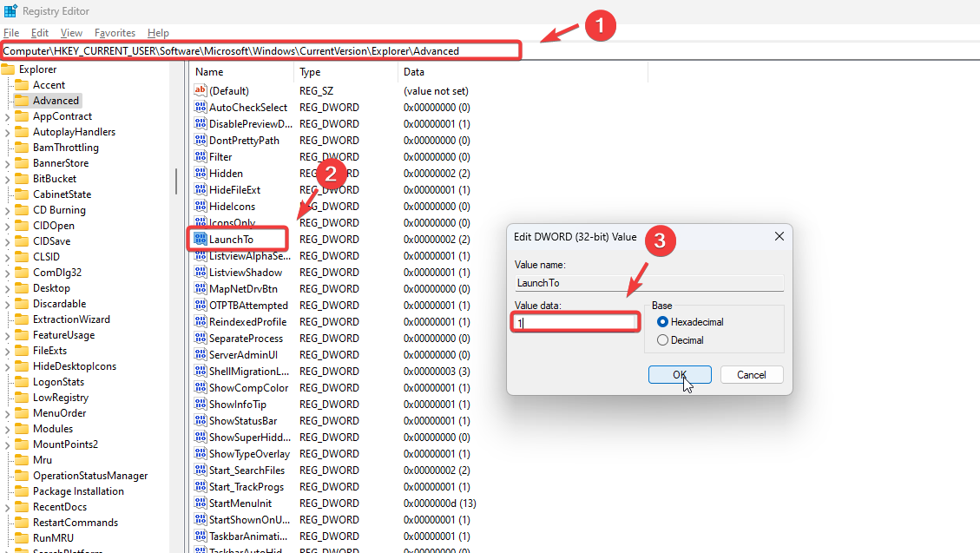The image size is (980, 553).
Task: Click the OTPTBAttempted value name
Action: 248,305
